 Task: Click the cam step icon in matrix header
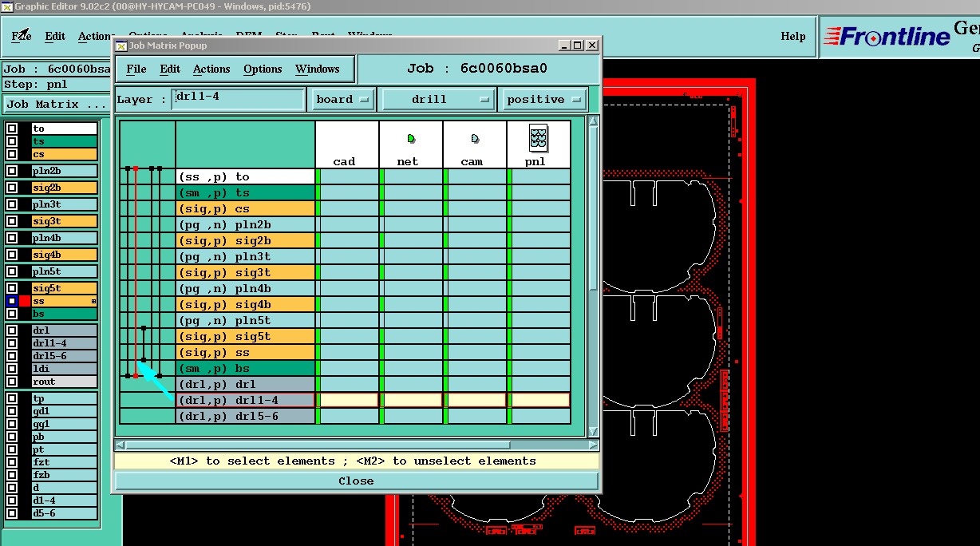coord(475,139)
